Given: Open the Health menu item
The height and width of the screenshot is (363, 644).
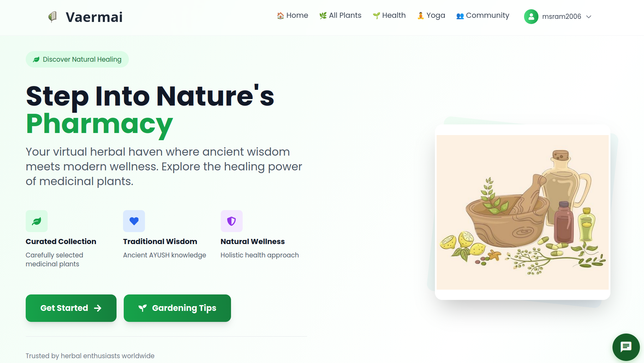Looking at the screenshot, I should click(389, 15).
